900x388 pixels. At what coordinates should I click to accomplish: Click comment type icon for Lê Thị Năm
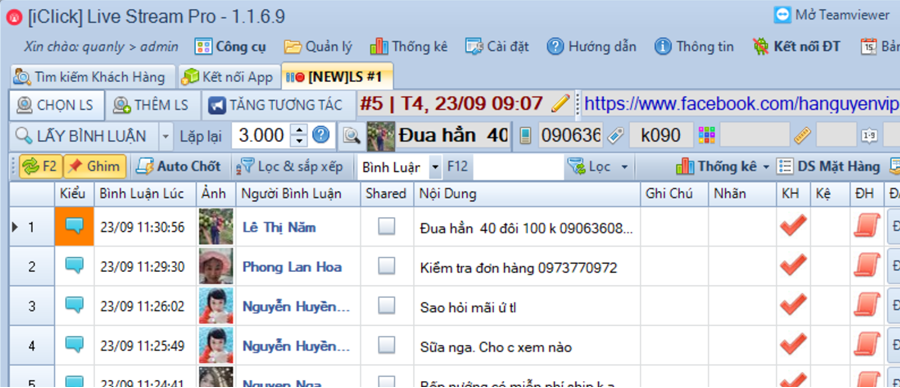pos(75,227)
